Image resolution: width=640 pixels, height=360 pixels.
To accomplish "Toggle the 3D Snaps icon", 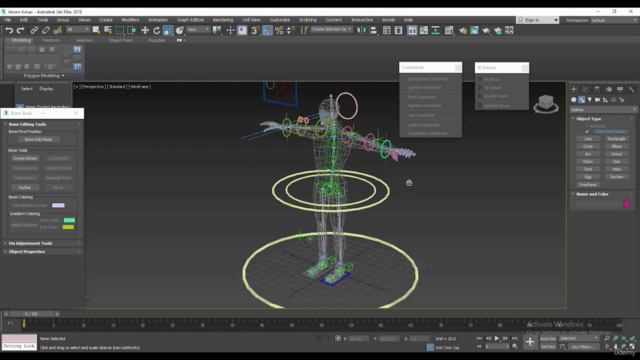I will click(x=255, y=30).
